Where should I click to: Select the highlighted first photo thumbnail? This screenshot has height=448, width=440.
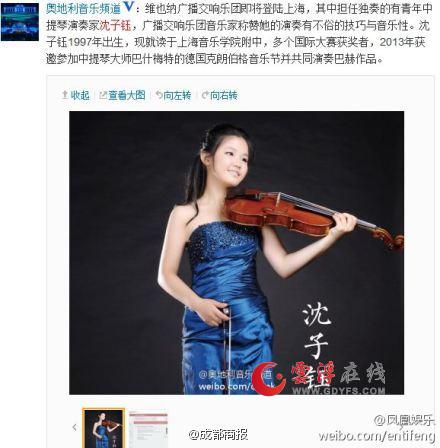[103, 428]
